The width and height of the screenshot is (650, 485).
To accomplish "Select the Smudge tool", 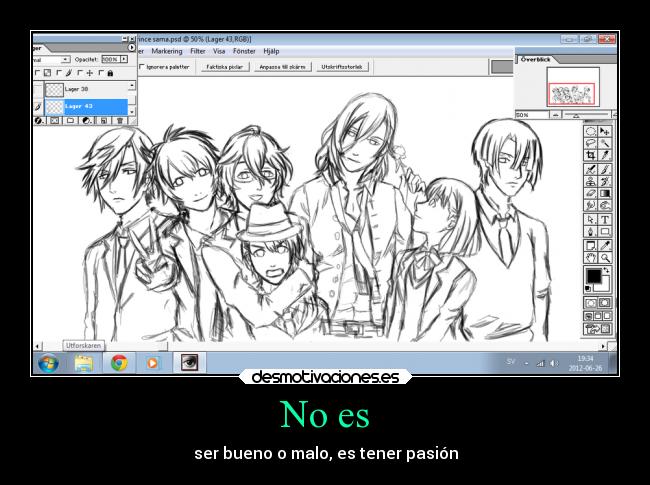I will 590,206.
